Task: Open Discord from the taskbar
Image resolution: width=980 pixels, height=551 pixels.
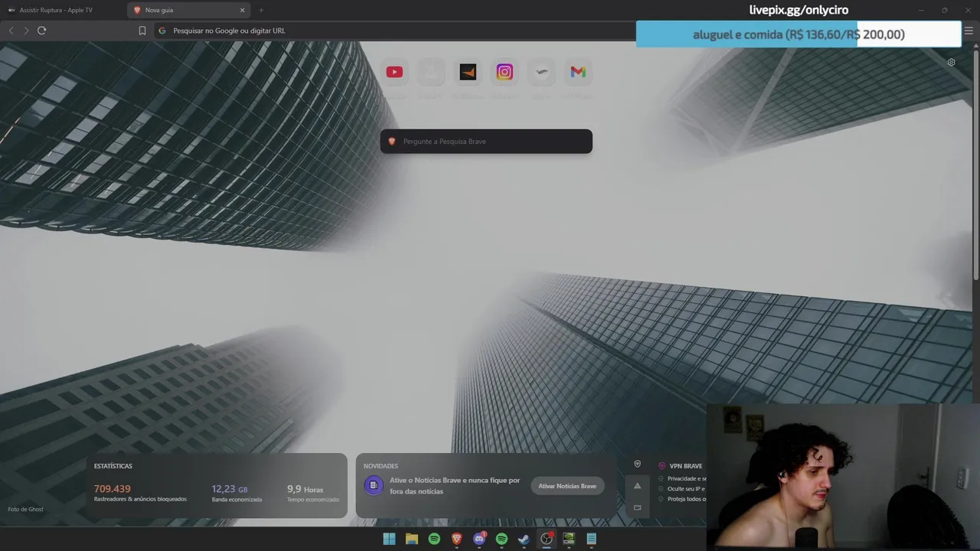Action: [x=479, y=539]
